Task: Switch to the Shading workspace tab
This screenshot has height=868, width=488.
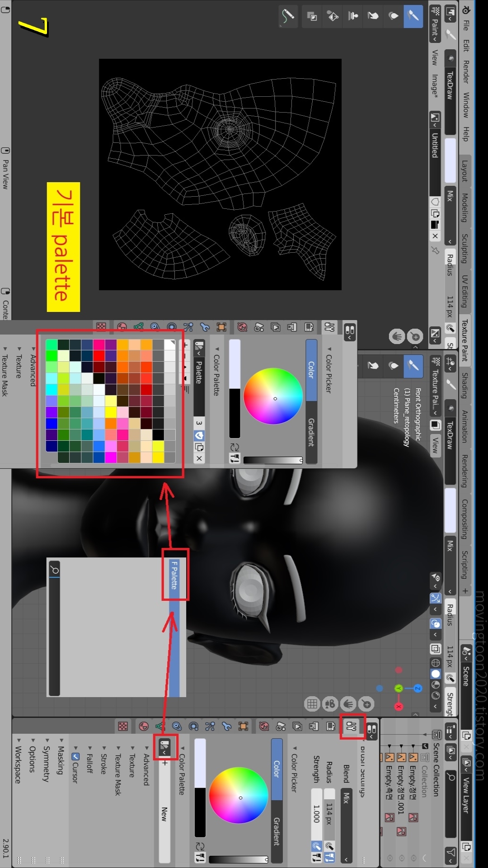Action: tap(465, 385)
